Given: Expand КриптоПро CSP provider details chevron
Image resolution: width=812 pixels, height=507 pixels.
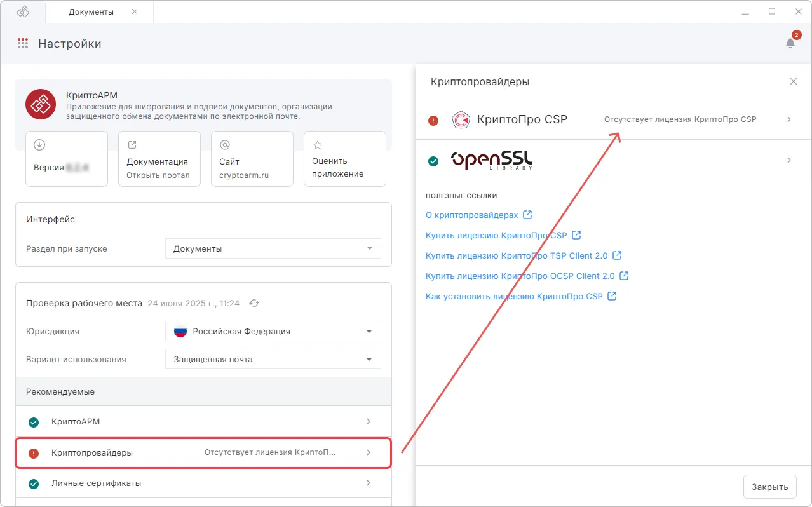Looking at the screenshot, I should tap(789, 119).
